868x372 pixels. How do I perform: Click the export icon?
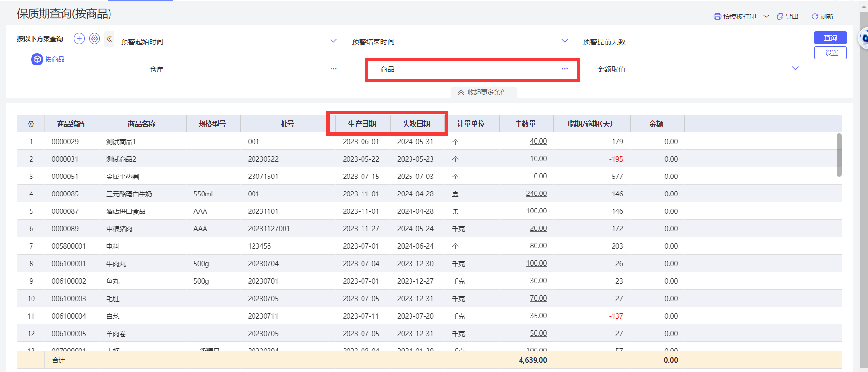780,16
